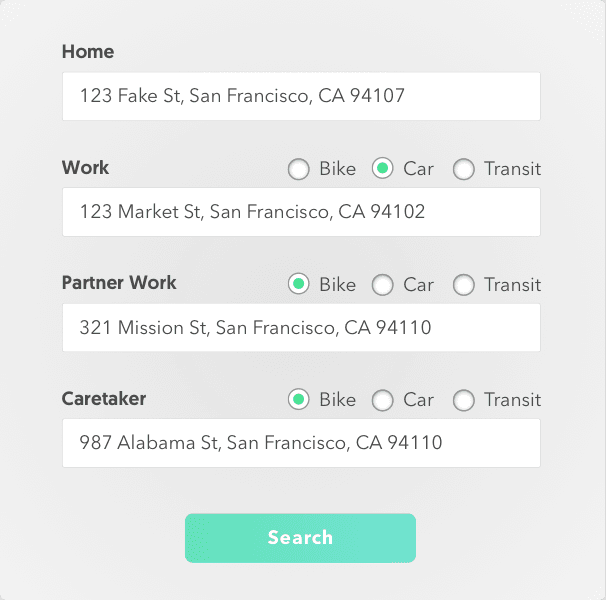Choose Car option for Partner Work
Screen dimensions: 606x600
pyautogui.click(x=383, y=285)
